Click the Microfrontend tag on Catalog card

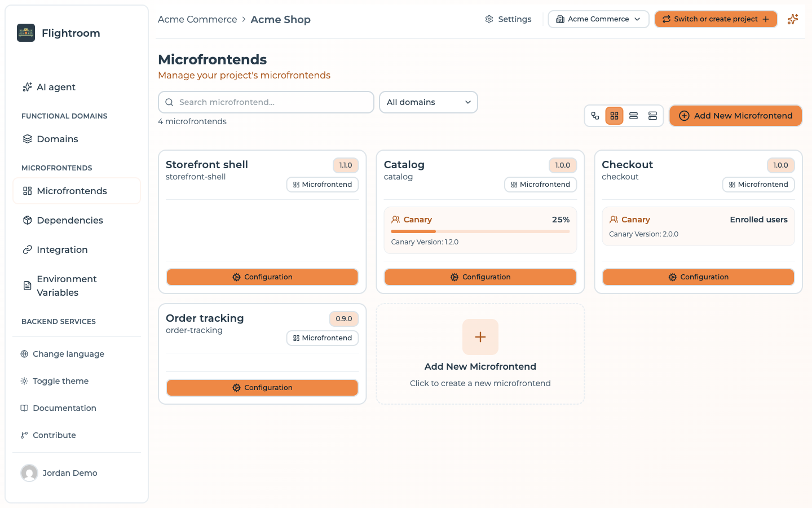(x=541, y=185)
